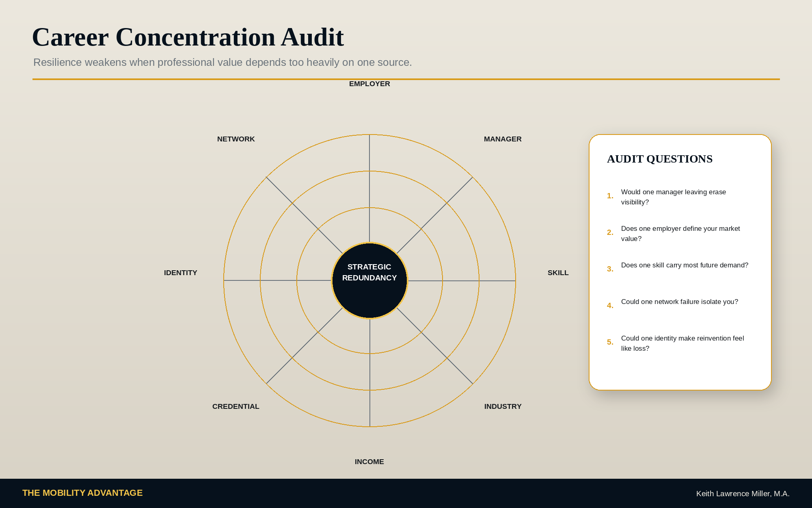The image size is (812, 508).
Task: Click the CREDENTIAL spoke label
Action: [235, 406]
